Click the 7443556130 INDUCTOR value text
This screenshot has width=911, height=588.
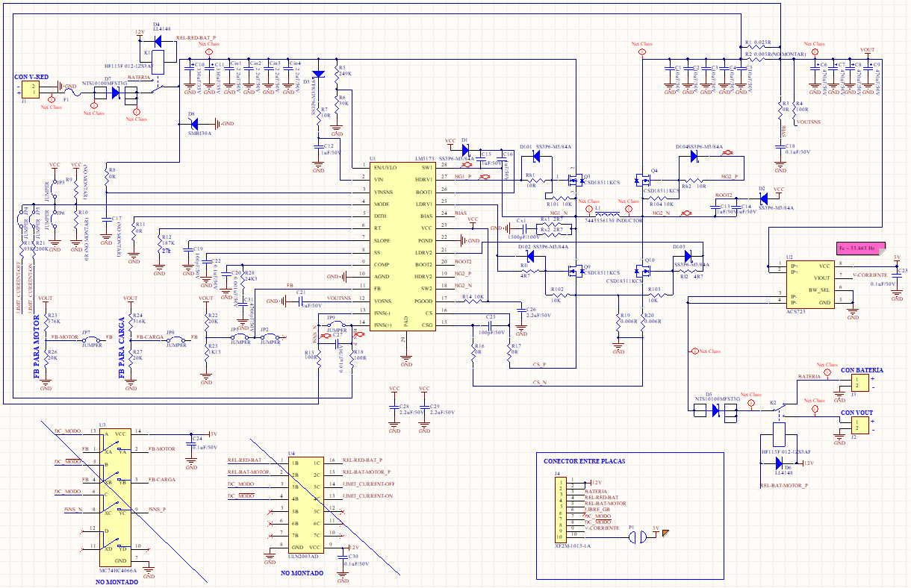pos(615,221)
